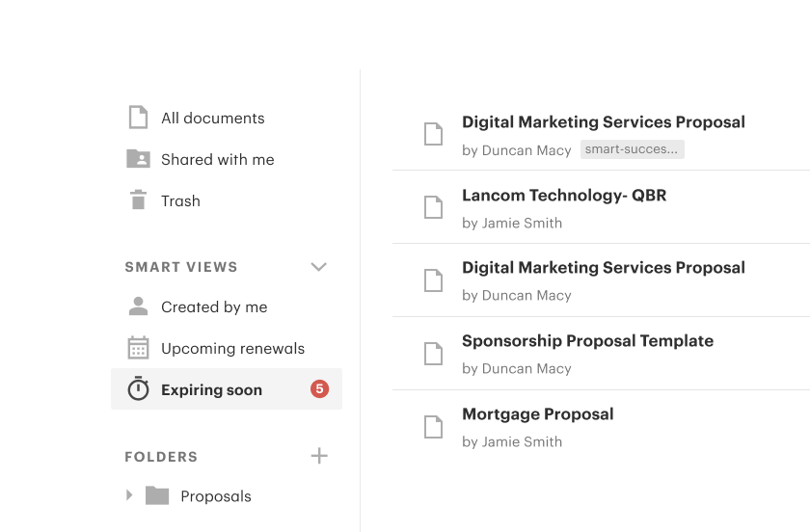Select the Expiring soon smart view

(x=211, y=389)
